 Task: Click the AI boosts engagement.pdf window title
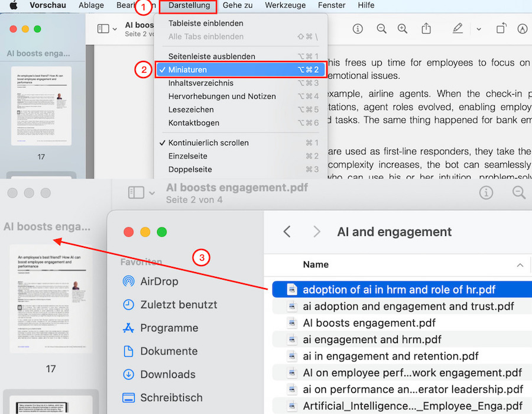click(237, 187)
